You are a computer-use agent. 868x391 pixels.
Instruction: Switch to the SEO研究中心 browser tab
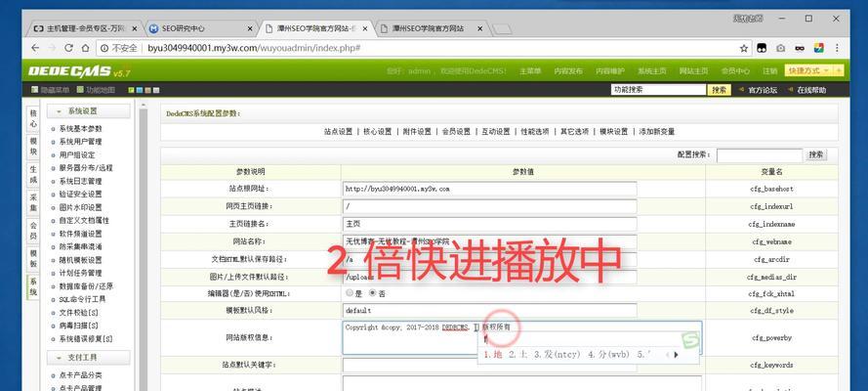click(x=200, y=28)
